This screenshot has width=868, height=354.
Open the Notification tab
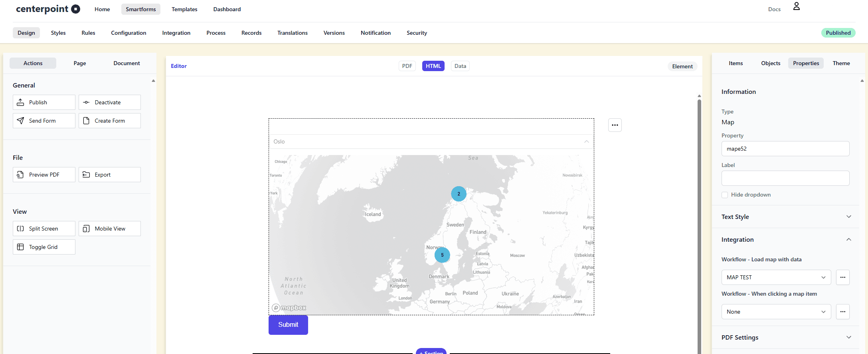tap(376, 33)
